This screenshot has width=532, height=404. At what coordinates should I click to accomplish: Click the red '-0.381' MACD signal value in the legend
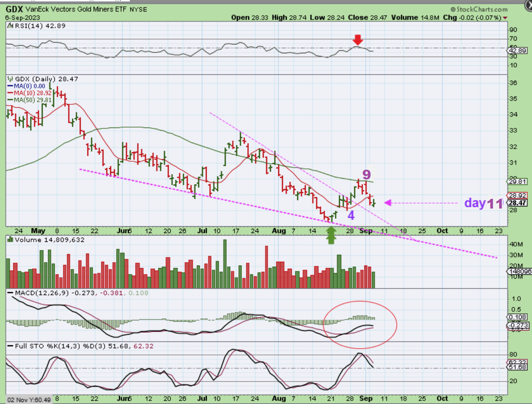[x=111, y=293]
